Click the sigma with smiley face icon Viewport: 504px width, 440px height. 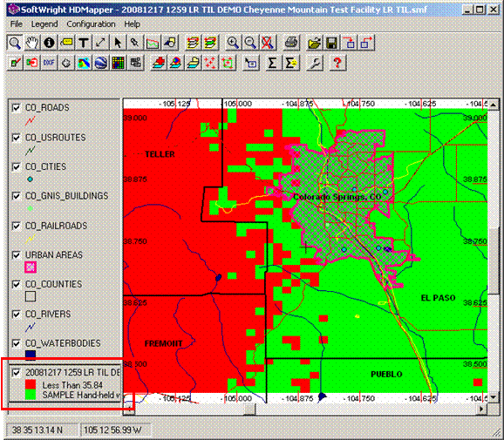(x=290, y=63)
